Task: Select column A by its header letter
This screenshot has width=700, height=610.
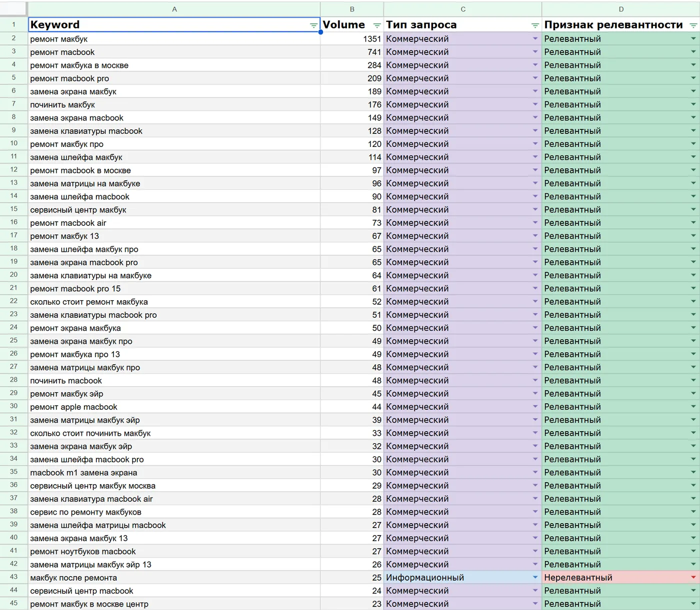Action: pos(174,9)
